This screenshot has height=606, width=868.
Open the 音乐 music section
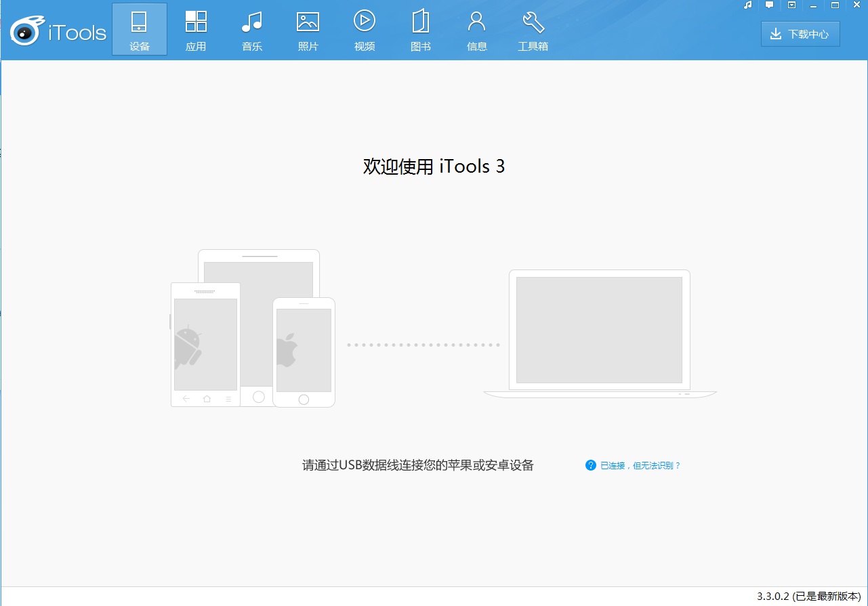coord(252,30)
